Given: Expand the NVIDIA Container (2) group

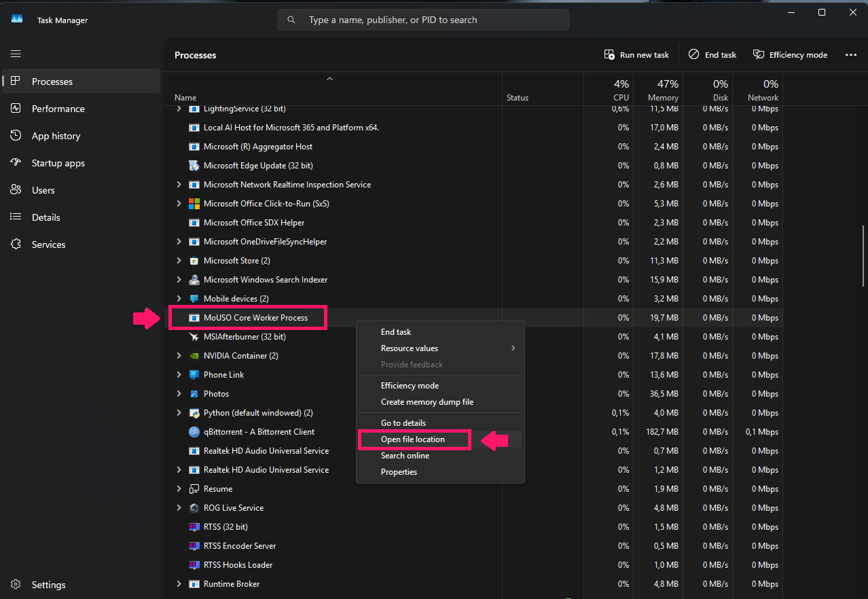Looking at the screenshot, I should tap(179, 356).
